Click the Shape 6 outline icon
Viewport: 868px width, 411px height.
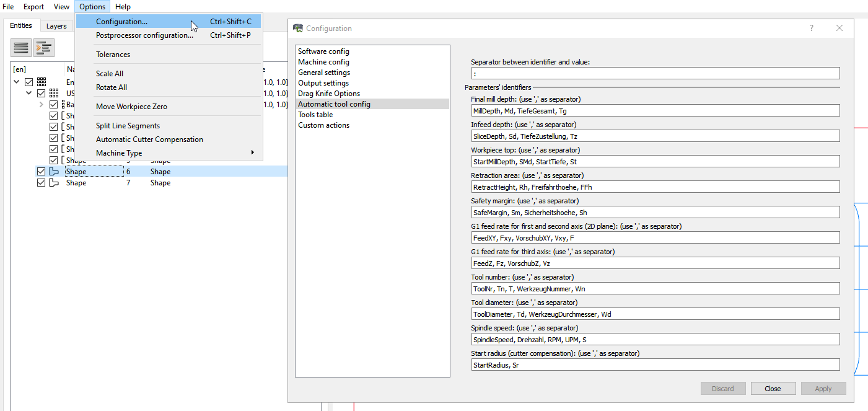(54, 172)
